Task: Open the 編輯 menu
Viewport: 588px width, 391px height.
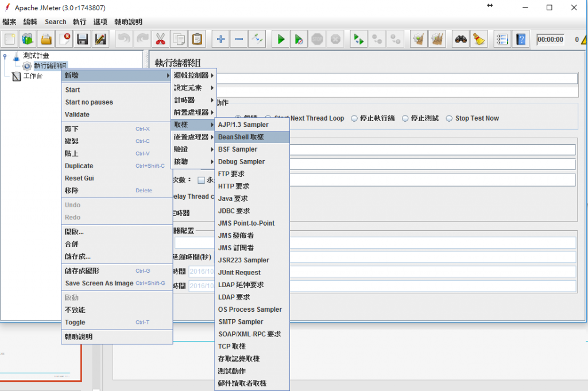Action: click(x=30, y=22)
